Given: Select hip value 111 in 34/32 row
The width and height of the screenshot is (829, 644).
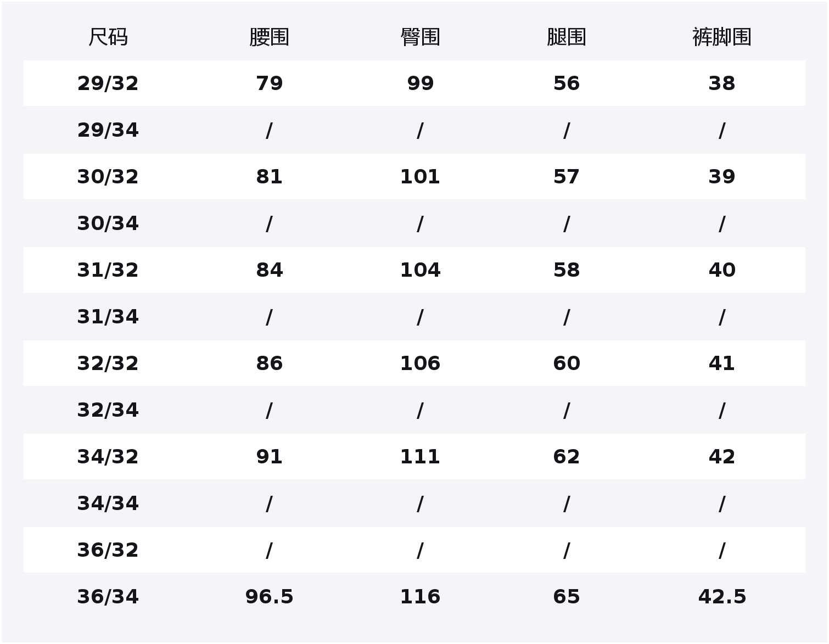Looking at the screenshot, I should click(x=420, y=457).
